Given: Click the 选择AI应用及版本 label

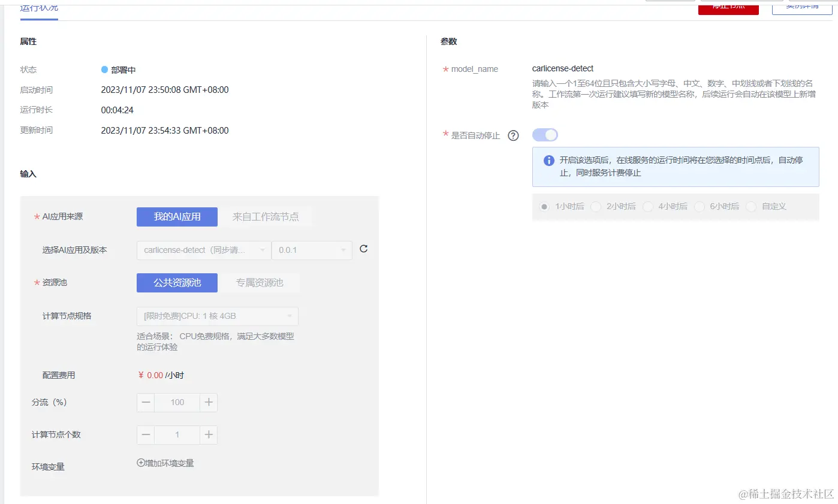Looking at the screenshot, I should [x=74, y=250].
